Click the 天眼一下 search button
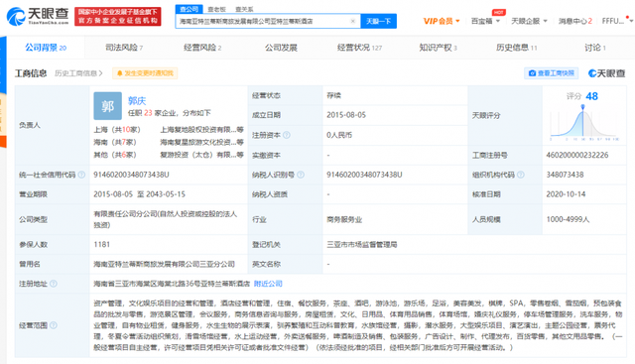The height and width of the screenshot is (364, 635). [x=379, y=21]
